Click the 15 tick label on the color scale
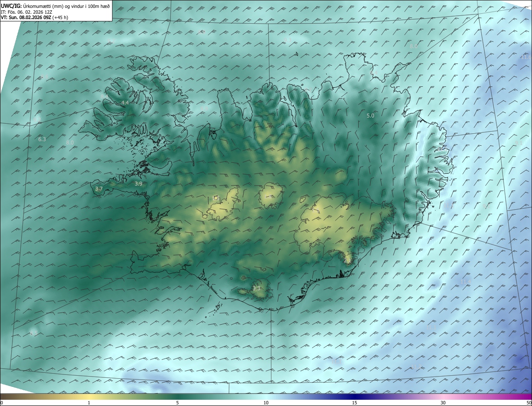This screenshot has width=532, height=406. [x=355, y=403]
